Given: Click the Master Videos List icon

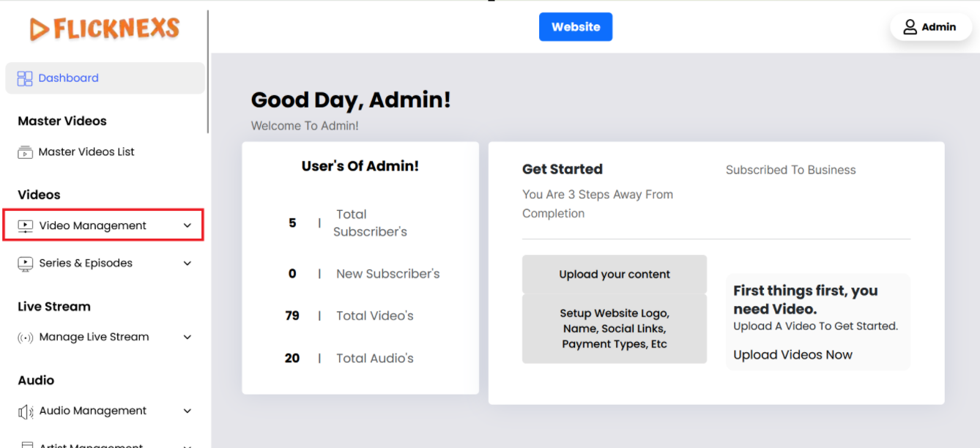Looking at the screenshot, I should click(25, 152).
